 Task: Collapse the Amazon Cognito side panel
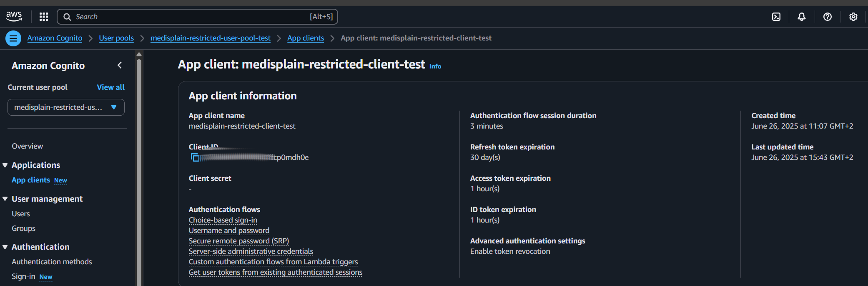120,65
